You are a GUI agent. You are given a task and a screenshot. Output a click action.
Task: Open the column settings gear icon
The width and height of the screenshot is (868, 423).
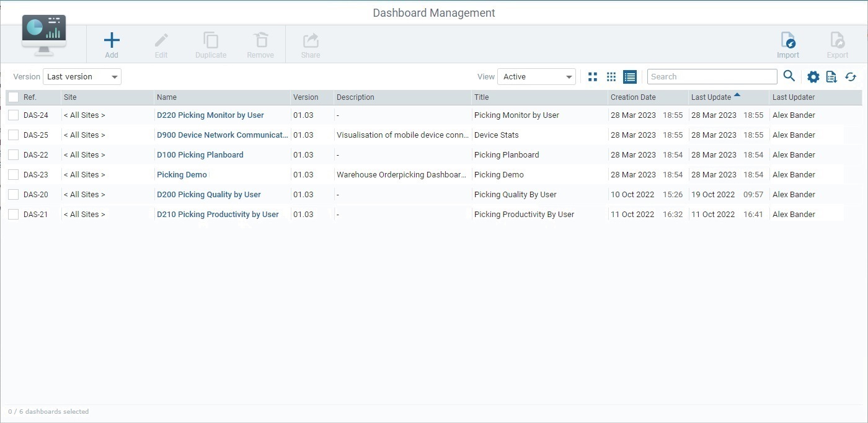click(813, 76)
